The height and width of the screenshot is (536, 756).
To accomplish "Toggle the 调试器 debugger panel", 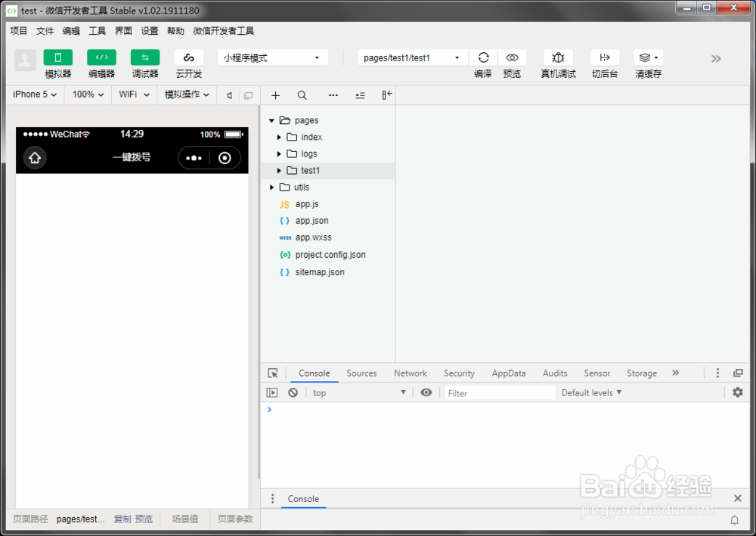I will point(145,57).
